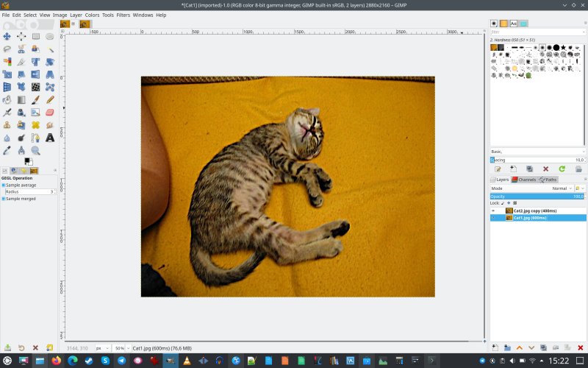Open the Layers dock tab configuration menu

click(585, 180)
